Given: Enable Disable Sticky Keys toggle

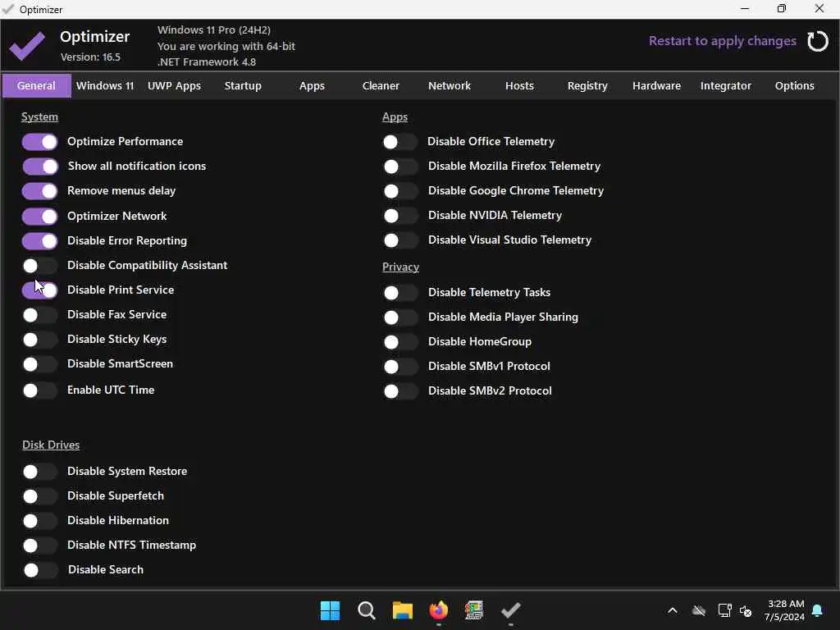Looking at the screenshot, I should [x=39, y=340].
